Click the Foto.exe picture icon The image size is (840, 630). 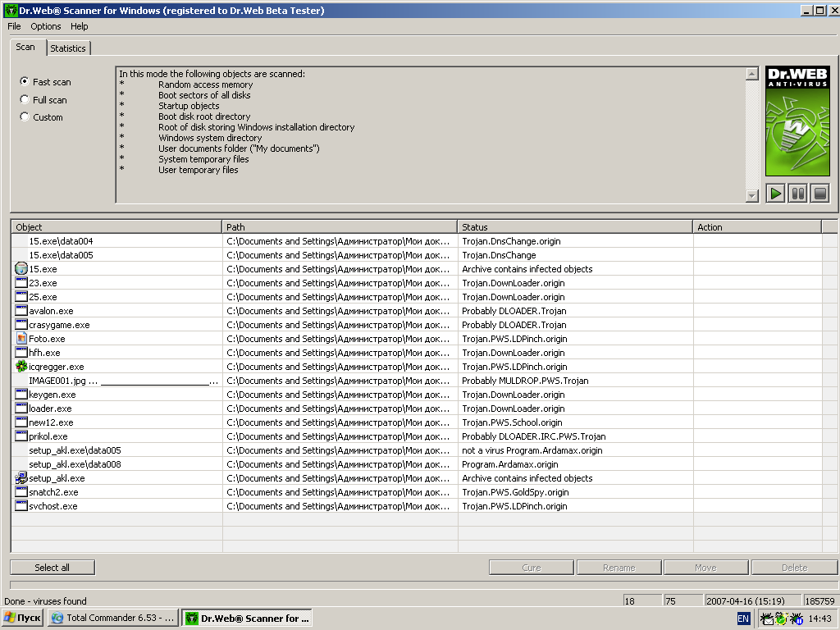(21, 339)
